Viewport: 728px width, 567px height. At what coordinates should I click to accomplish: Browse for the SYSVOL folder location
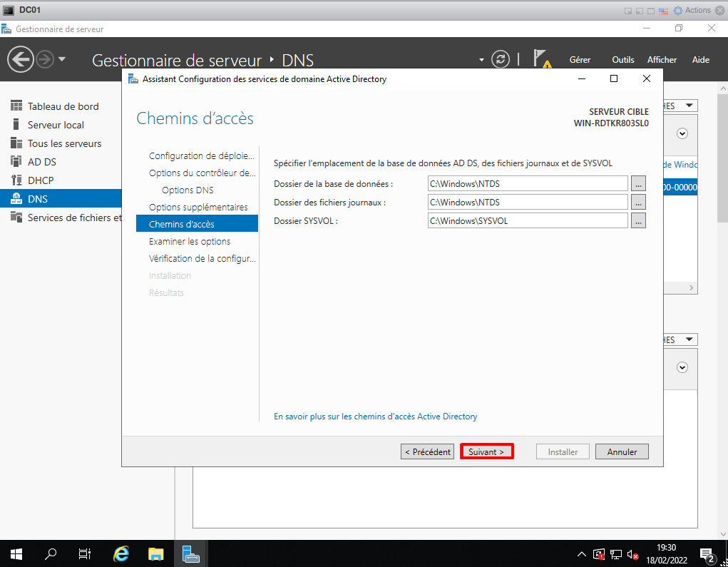638,221
